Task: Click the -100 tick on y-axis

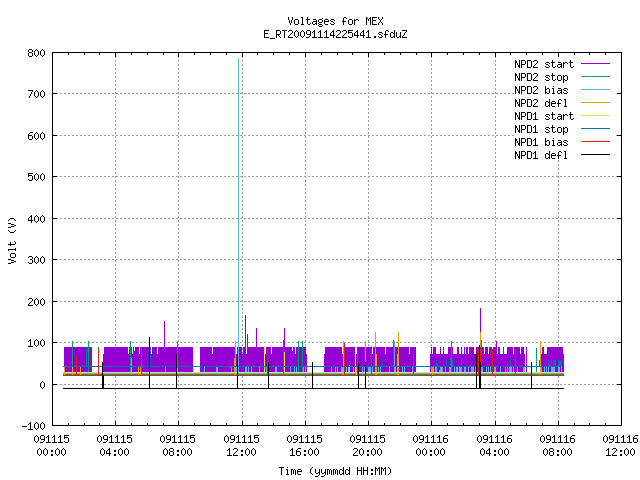Action: coord(33,426)
